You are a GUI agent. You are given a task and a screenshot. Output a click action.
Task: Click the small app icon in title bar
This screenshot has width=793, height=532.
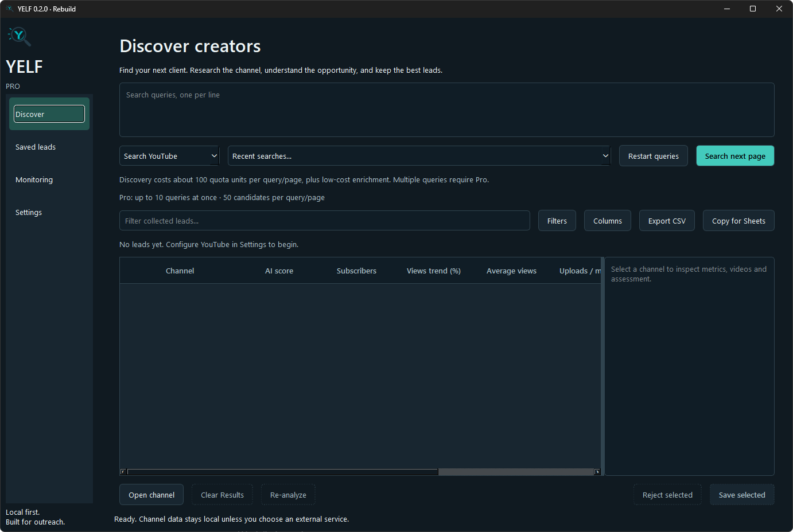point(9,9)
